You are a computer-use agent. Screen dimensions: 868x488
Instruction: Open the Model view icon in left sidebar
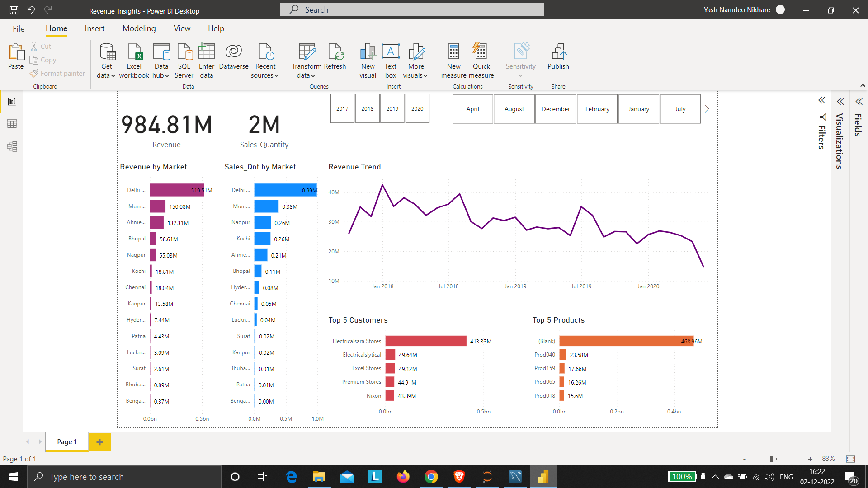pos(11,146)
